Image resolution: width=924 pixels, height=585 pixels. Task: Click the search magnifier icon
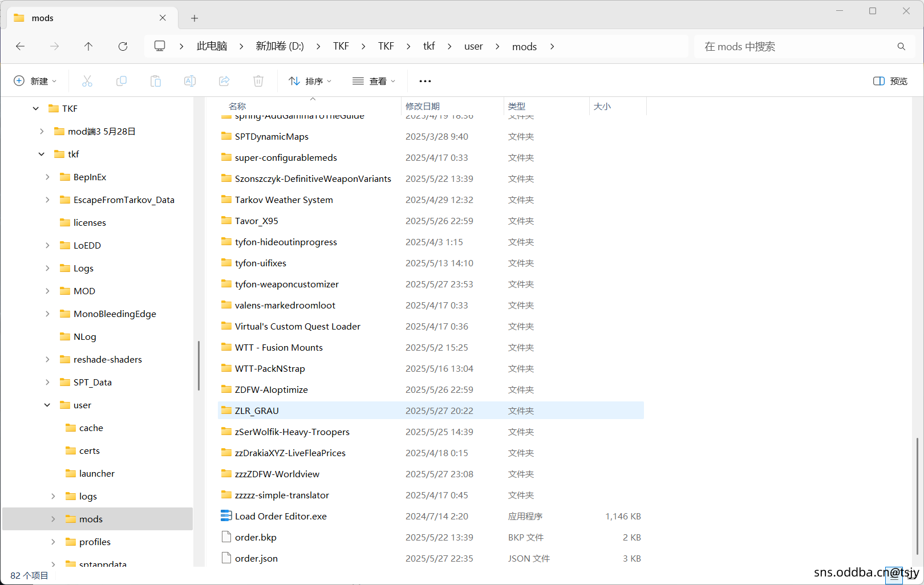[901, 46]
